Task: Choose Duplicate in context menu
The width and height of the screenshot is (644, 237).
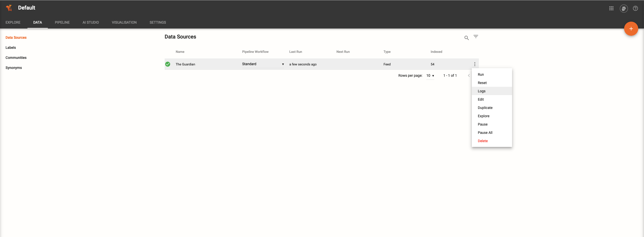Action: click(492, 108)
